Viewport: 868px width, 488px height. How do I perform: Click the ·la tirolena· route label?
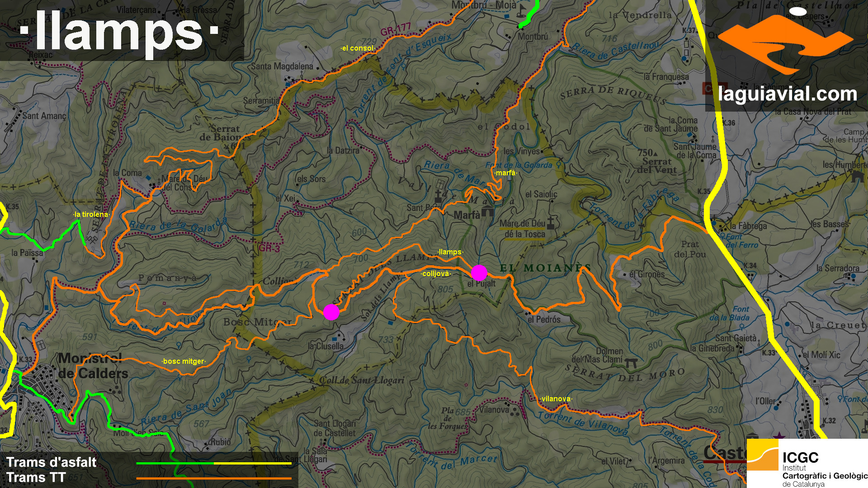91,215
